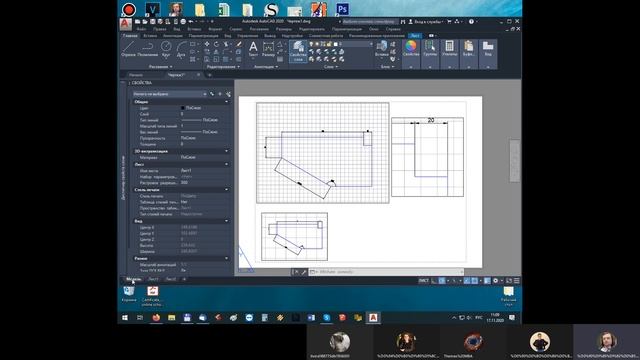
Task: Expand the Рисование panel dropdown
Action: tap(160, 67)
